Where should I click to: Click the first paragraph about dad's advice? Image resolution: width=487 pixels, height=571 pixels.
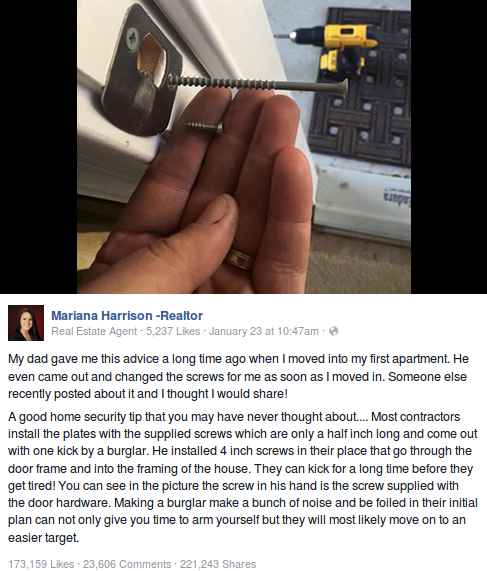click(x=239, y=376)
